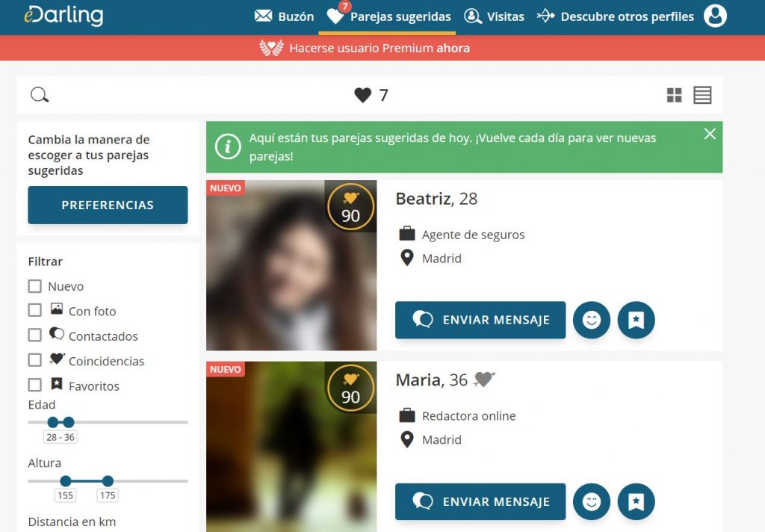
Task: Open Descubre otros perfiles
Action: (x=615, y=16)
